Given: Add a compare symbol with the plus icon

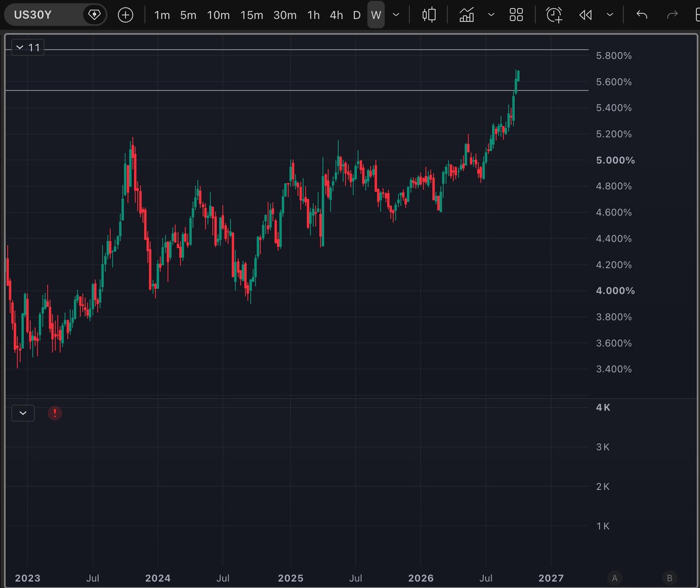Looking at the screenshot, I should (x=125, y=15).
